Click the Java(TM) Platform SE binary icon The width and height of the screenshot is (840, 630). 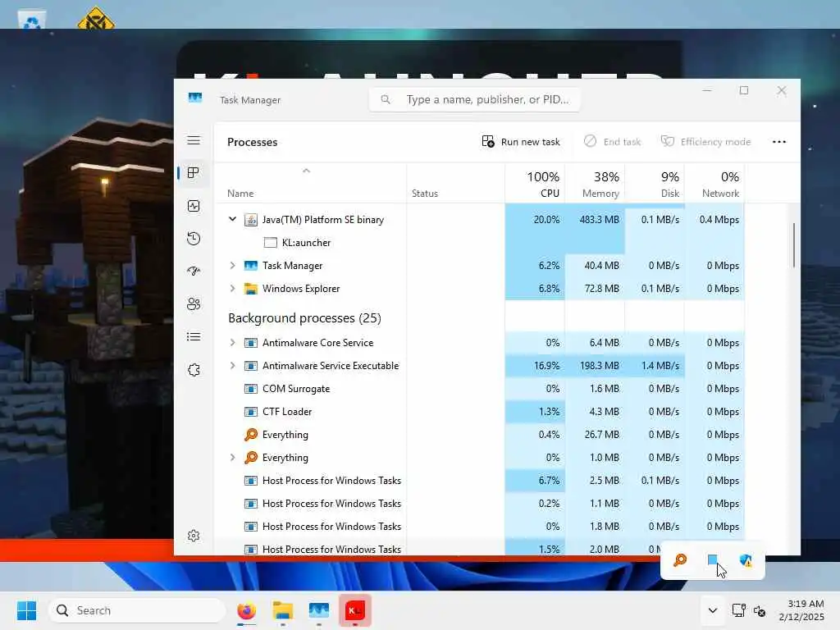point(250,220)
